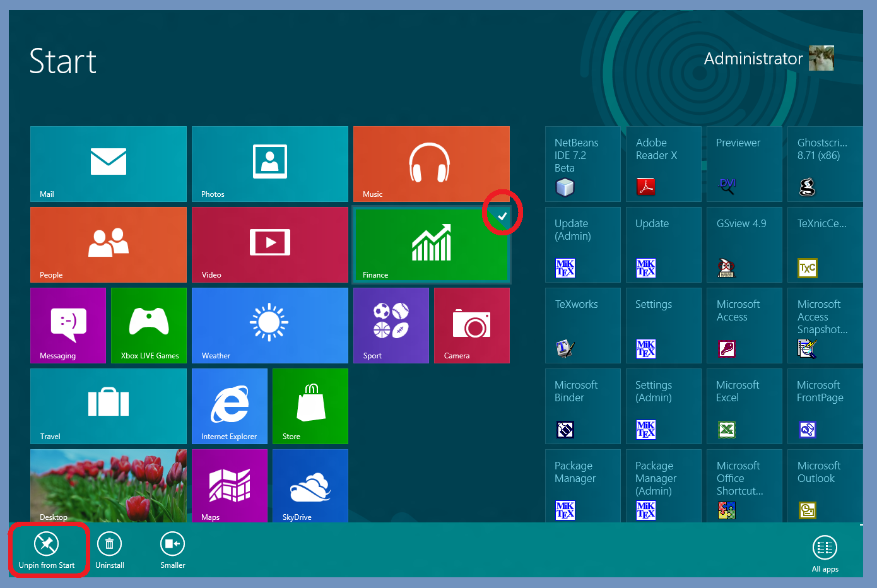This screenshot has height=588, width=877.
Task: Show All apps
Action: pyautogui.click(x=825, y=553)
